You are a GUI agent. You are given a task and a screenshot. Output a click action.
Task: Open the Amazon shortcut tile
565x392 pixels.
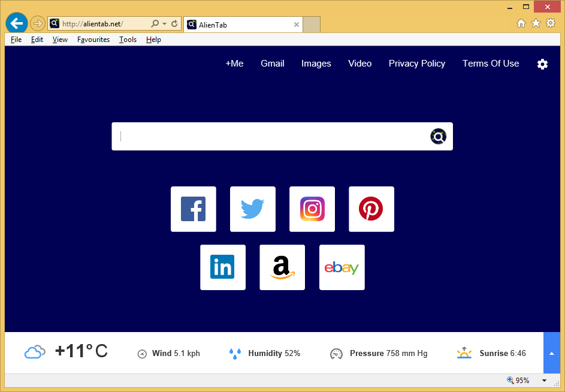pos(282,267)
